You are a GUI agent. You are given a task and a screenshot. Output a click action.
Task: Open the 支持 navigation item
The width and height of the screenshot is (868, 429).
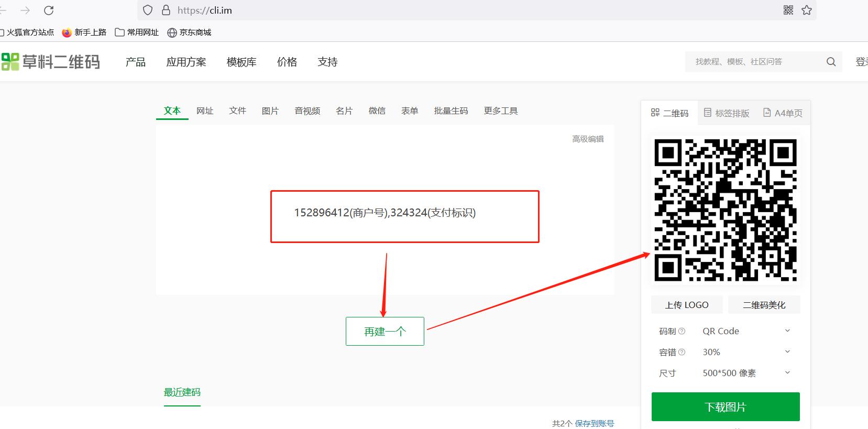(x=327, y=62)
